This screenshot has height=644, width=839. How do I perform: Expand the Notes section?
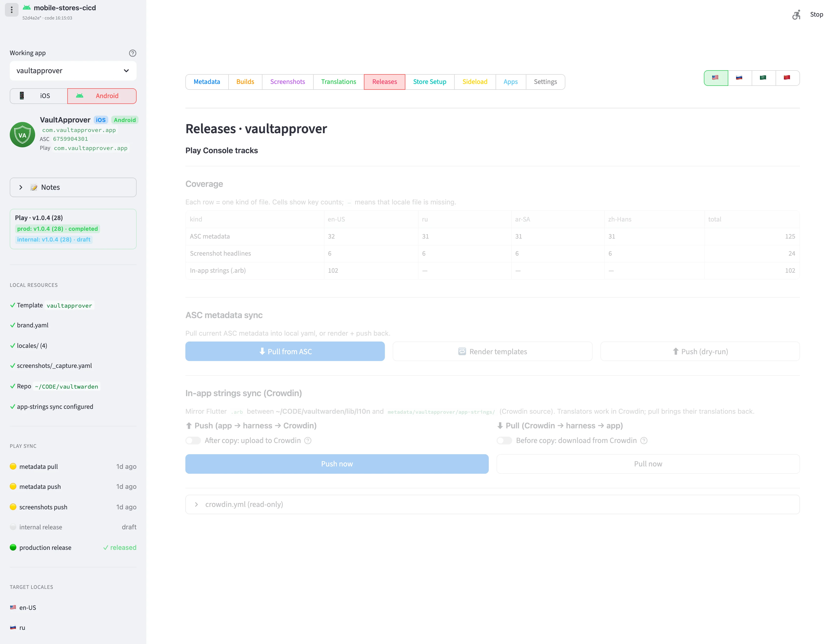73,187
